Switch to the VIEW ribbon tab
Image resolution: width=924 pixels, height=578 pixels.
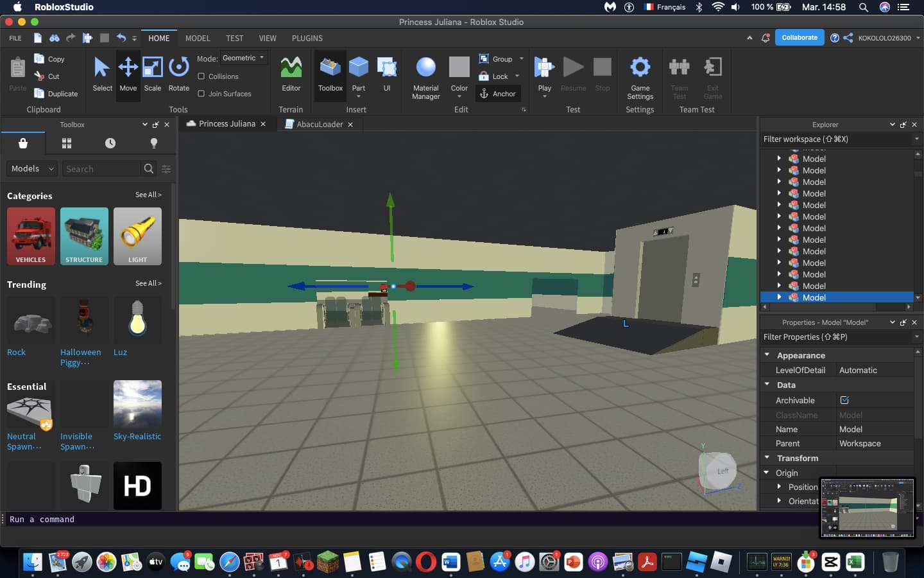point(268,39)
